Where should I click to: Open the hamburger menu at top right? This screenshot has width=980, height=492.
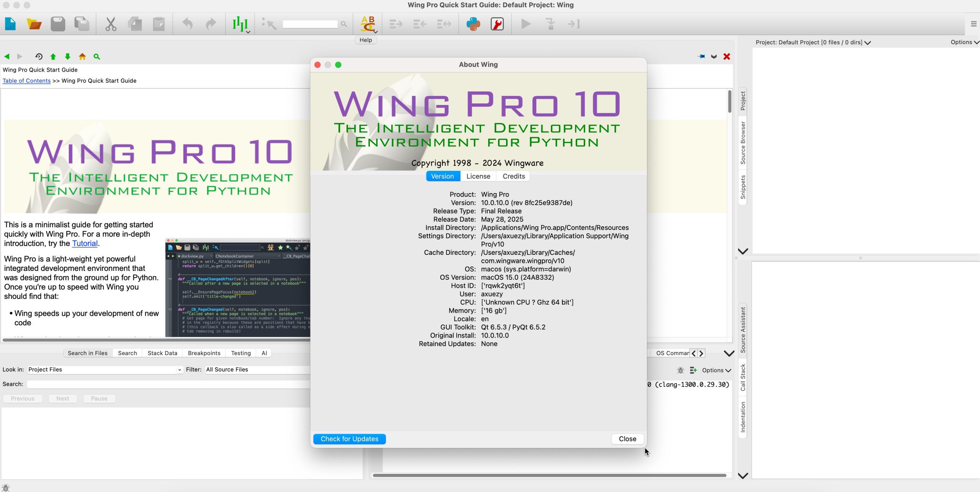click(973, 24)
